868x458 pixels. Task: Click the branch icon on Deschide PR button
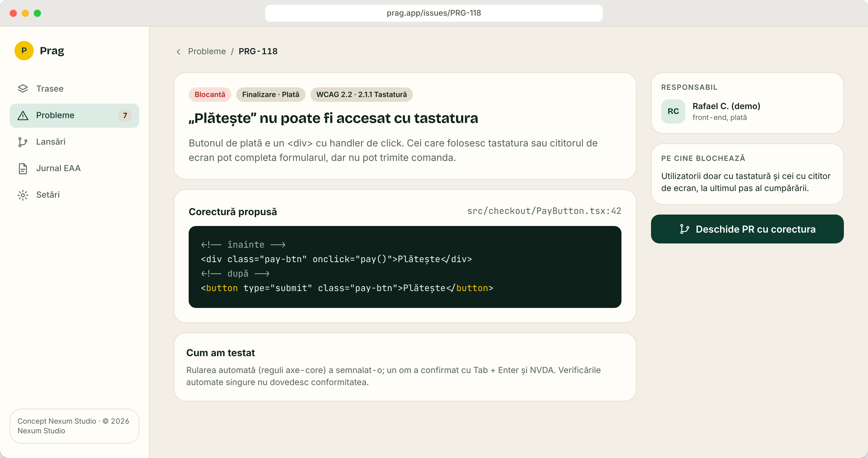[x=684, y=229]
